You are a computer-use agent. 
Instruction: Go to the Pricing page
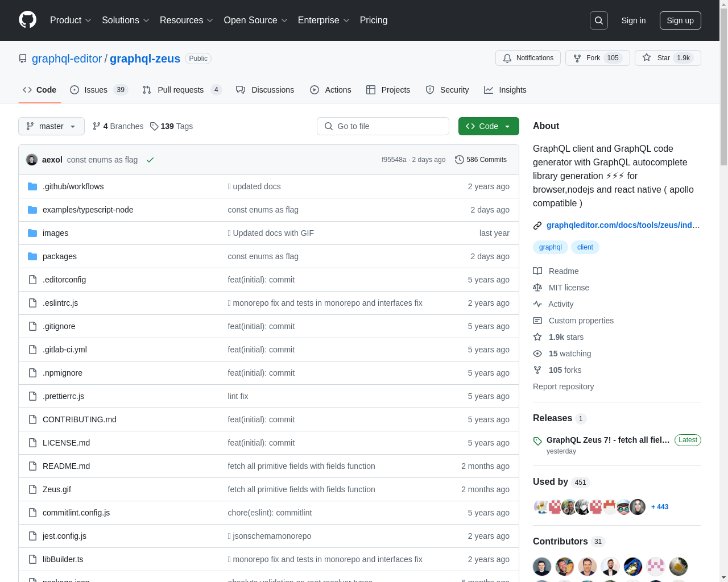click(374, 20)
